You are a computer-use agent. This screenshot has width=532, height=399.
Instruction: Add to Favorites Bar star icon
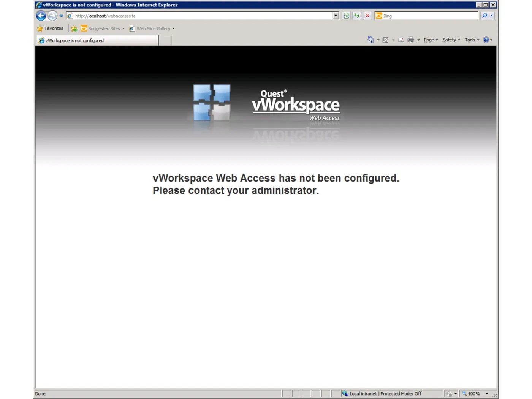pyautogui.click(x=74, y=28)
